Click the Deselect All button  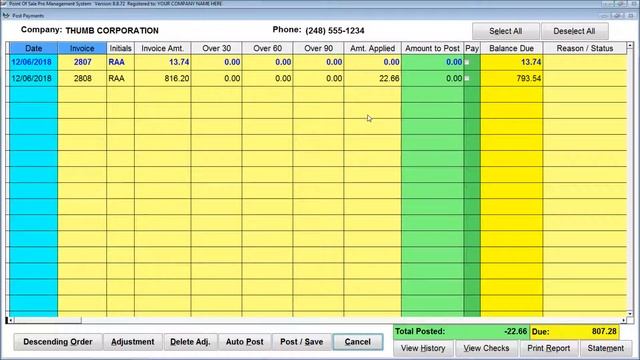(574, 31)
